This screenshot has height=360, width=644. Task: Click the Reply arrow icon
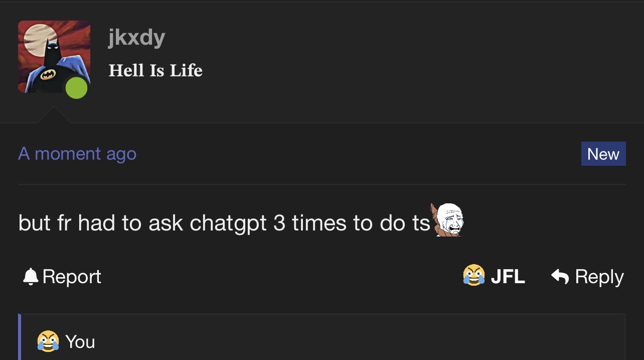point(560,276)
